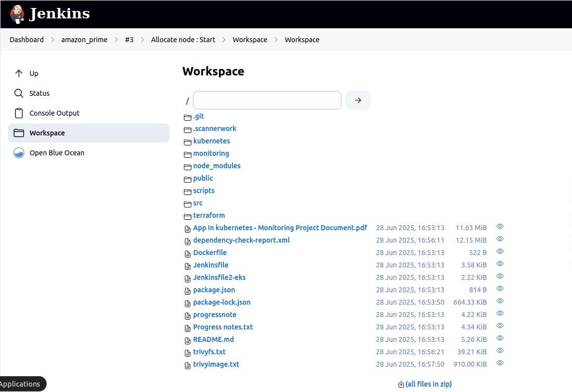Open the src folder
Image resolution: width=572 pixels, height=392 pixels.
pyautogui.click(x=198, y=203)
